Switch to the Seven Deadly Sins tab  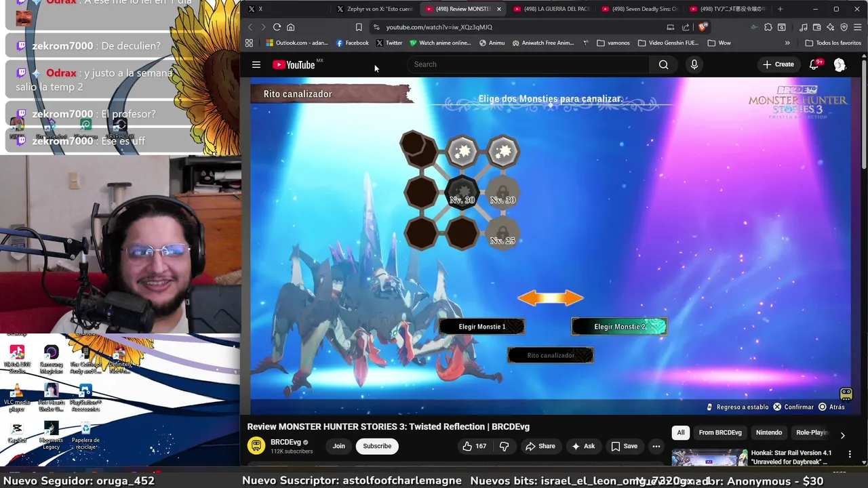coord(639,9)
